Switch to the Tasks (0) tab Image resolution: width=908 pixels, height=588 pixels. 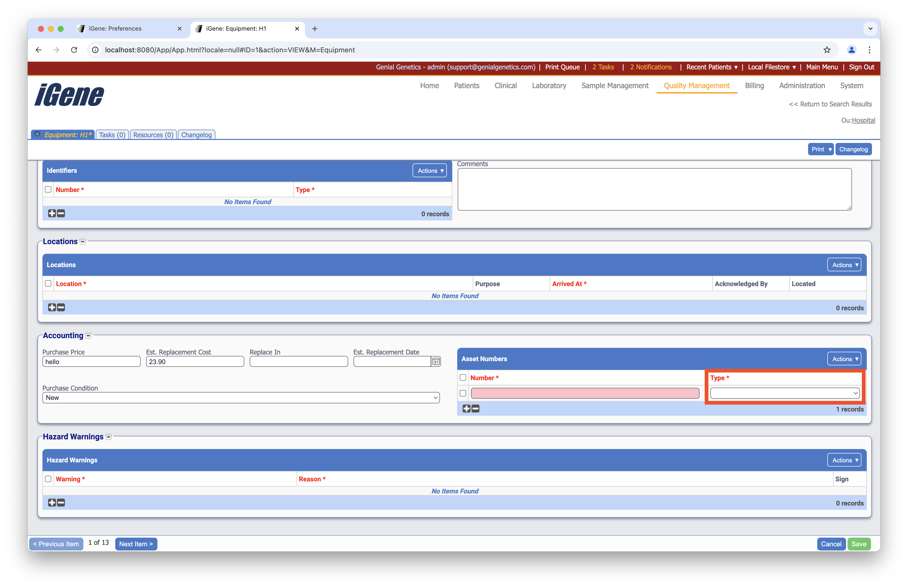(112, 135)
